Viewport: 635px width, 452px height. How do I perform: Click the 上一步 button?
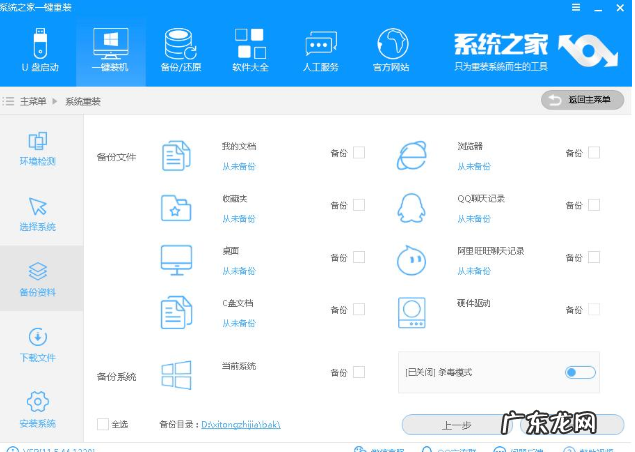click(x=456, y=425)
